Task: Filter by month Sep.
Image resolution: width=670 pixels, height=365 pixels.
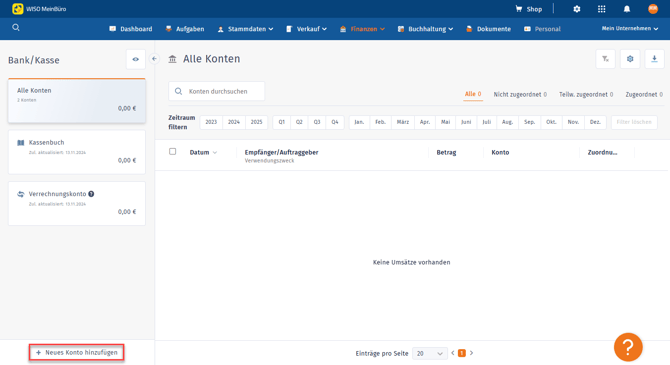Action: [x=529, y=122]
